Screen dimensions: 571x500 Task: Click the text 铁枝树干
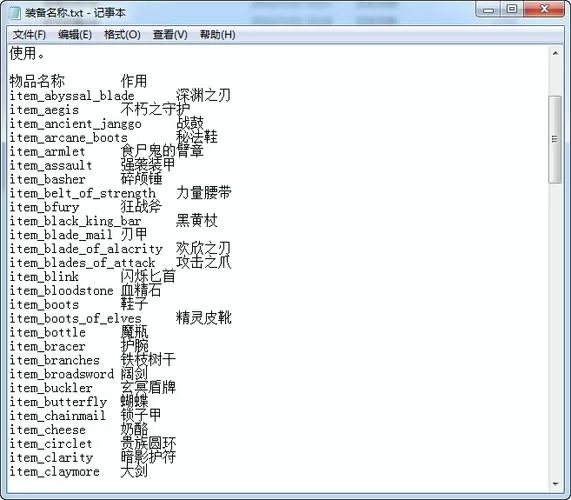(x=148, y=360)
